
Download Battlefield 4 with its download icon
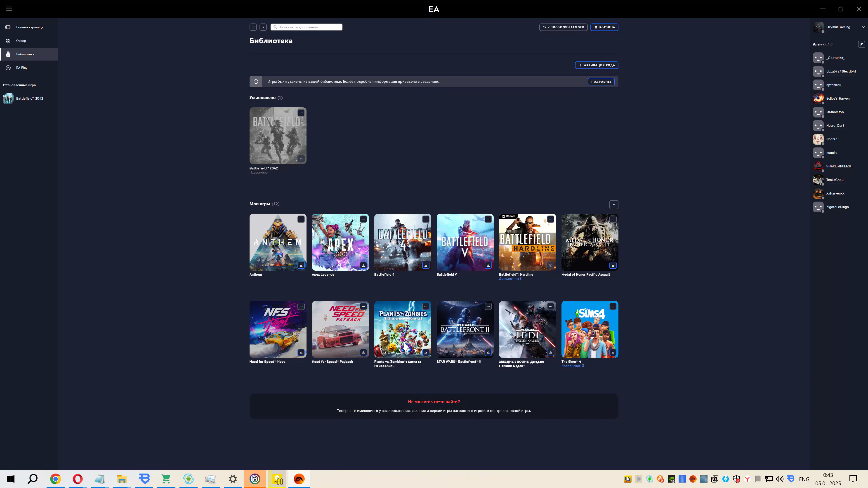[x=426, y=265]
